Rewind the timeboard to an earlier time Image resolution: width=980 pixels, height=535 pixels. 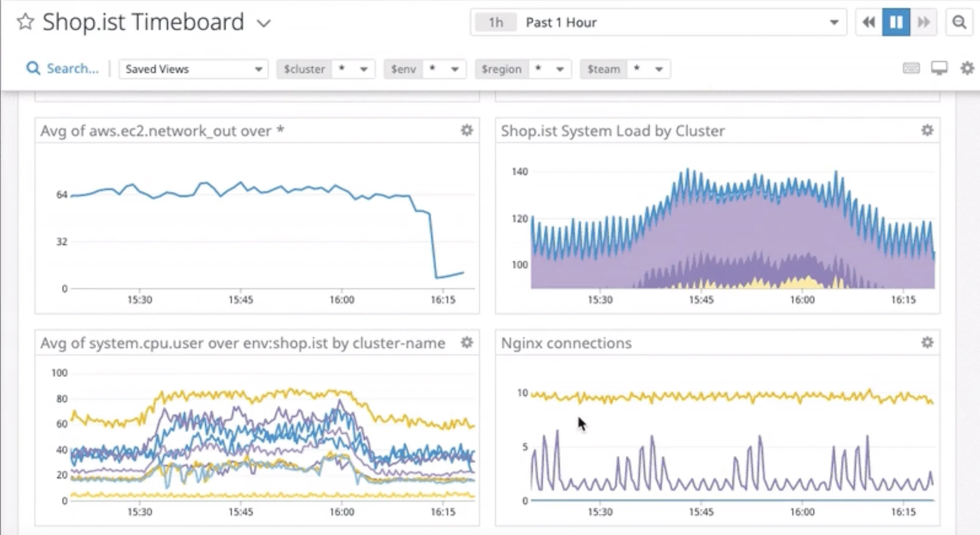pyautogui.click(x=868, y=22)
